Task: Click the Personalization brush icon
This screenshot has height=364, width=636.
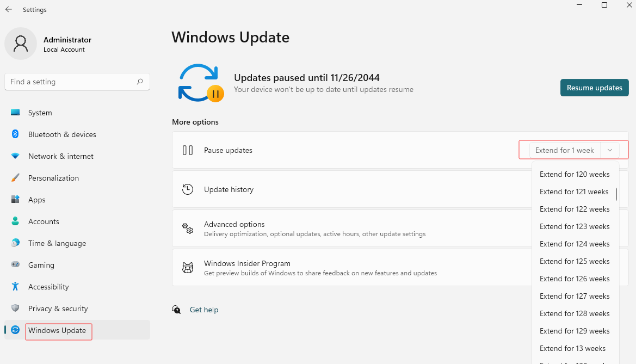Action: pos(15,178)
